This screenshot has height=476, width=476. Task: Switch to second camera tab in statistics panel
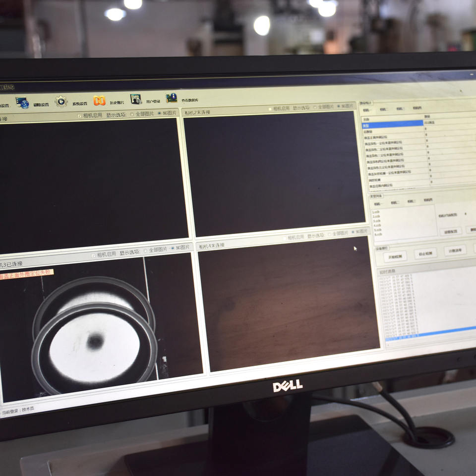[x=383, y=109]
